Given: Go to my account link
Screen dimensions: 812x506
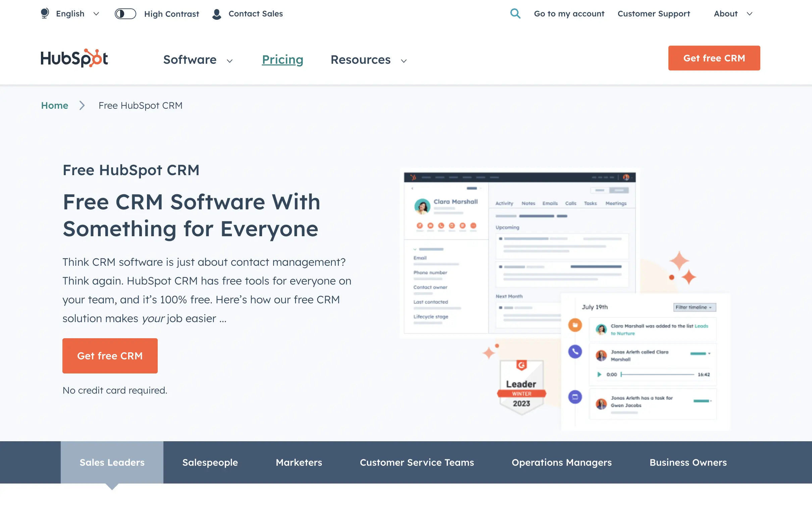Looking at the screenshot, I should 569,14.
